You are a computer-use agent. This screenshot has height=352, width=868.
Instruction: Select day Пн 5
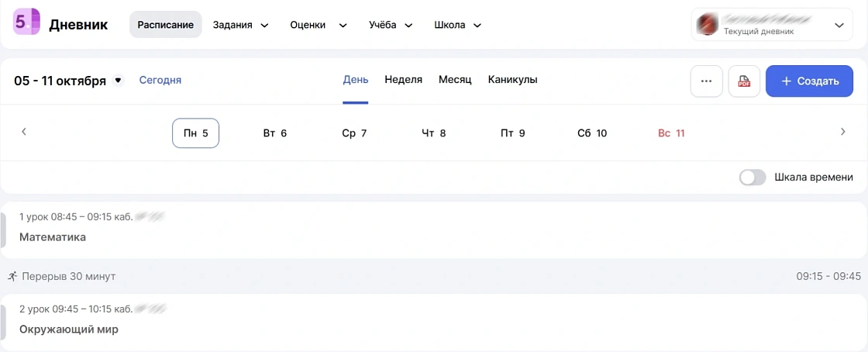coord(196,133)
